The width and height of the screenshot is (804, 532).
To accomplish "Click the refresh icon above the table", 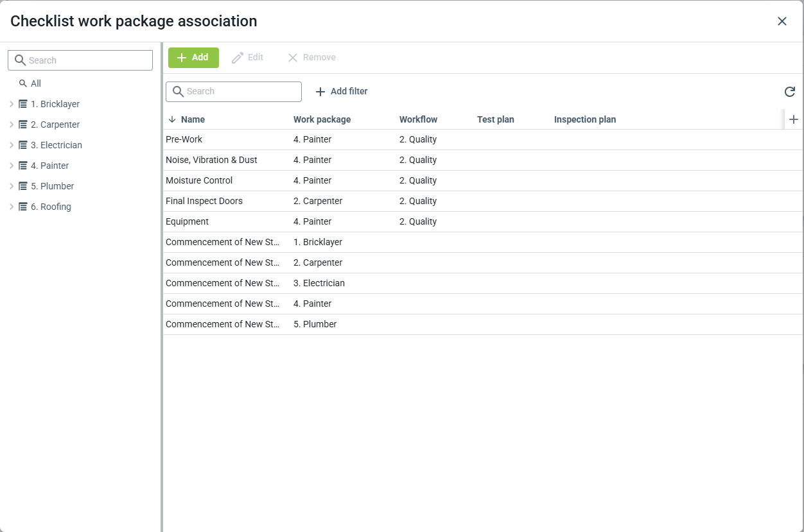I will (789, 92).
